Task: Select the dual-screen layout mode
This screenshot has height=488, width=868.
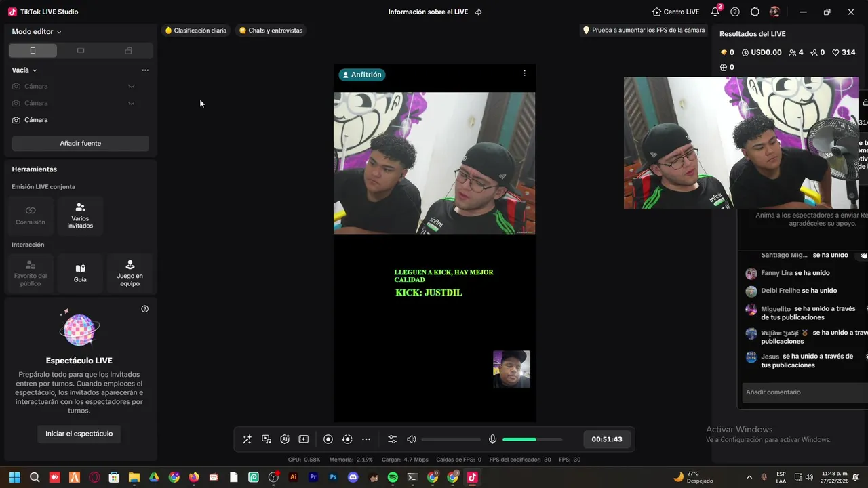Action: pos(128,51)
